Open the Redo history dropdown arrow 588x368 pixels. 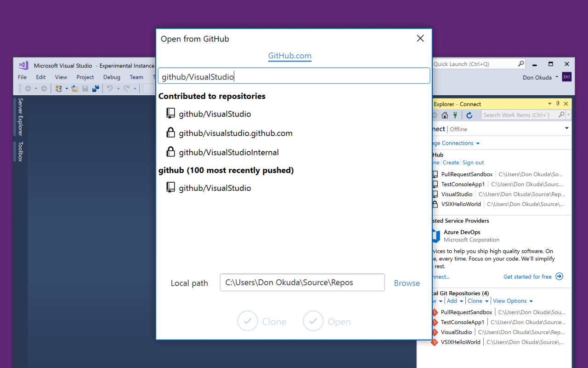coord(134,89)
